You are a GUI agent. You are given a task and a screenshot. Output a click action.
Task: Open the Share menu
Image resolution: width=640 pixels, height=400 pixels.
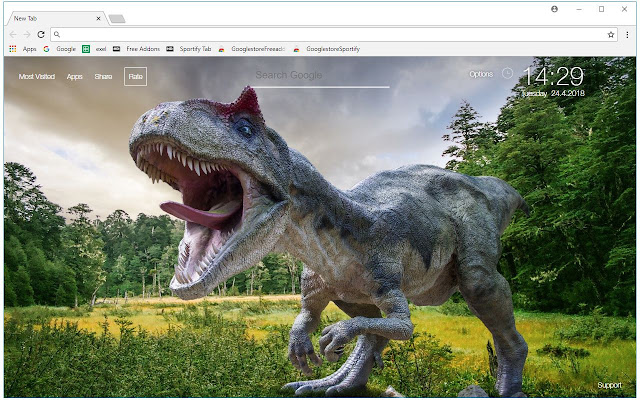pos(103,76)
